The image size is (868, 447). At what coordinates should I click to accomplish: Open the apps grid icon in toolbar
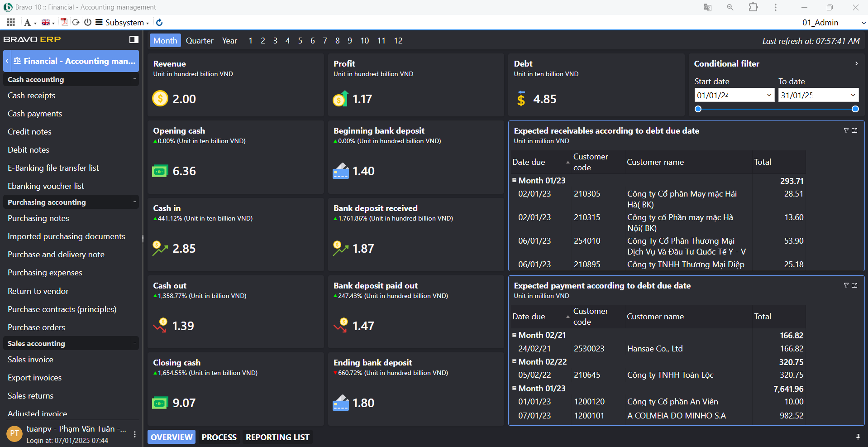click(11, 22)
